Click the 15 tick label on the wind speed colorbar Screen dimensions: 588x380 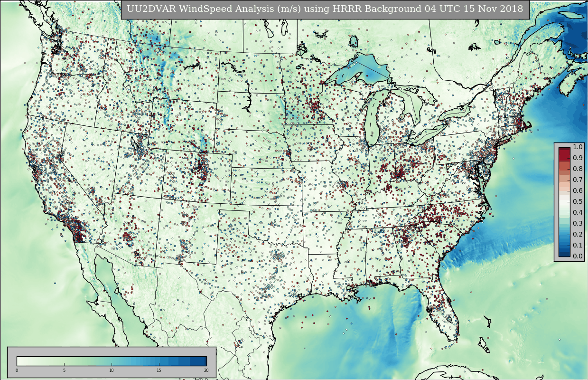click(x=159, y=370)
